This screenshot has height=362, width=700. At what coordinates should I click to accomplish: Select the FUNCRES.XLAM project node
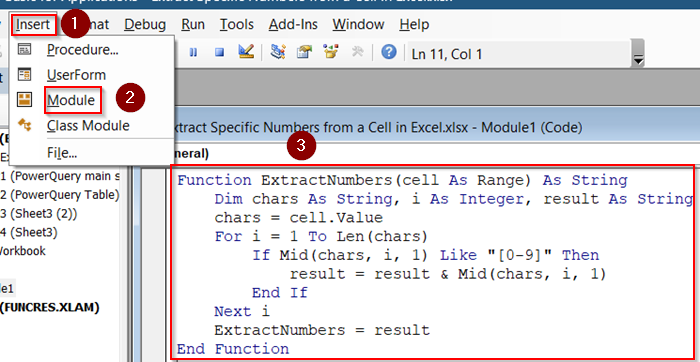click(50, 307)
